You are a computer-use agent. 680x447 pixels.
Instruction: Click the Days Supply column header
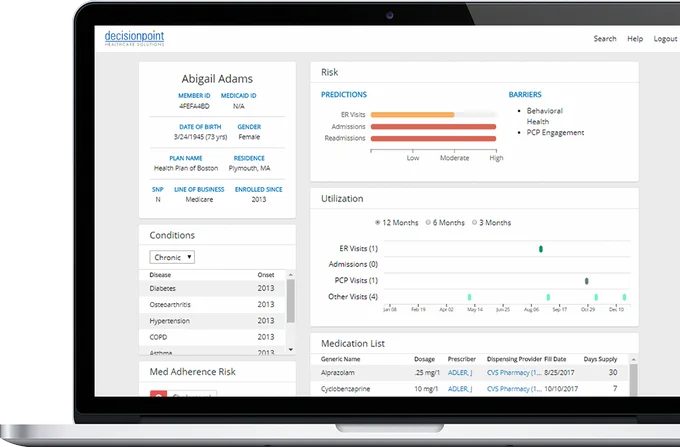(x=600, y=359)
